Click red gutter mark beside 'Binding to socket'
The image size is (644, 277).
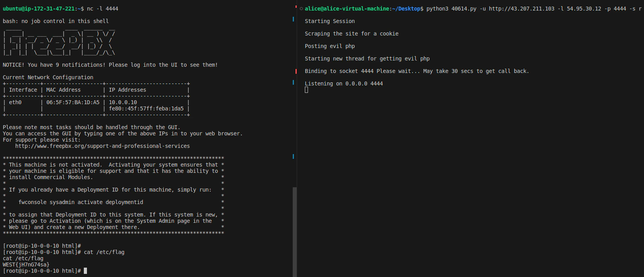click(296, 71)
